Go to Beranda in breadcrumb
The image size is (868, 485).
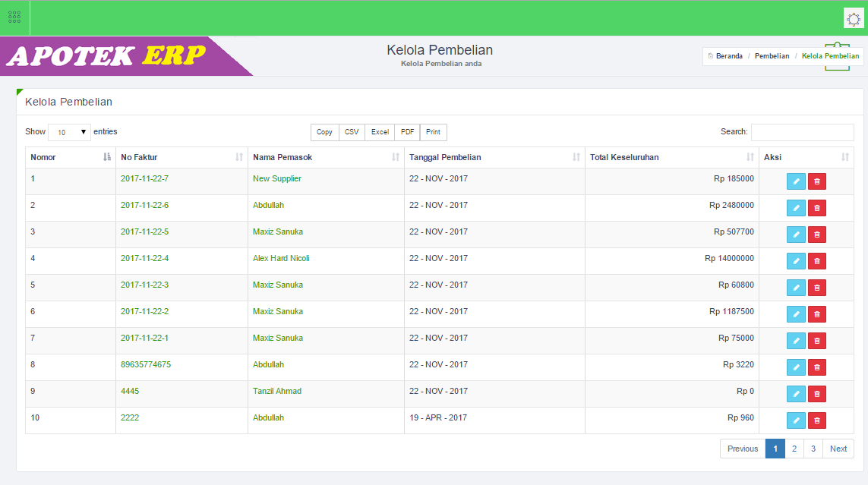(729, 56)
